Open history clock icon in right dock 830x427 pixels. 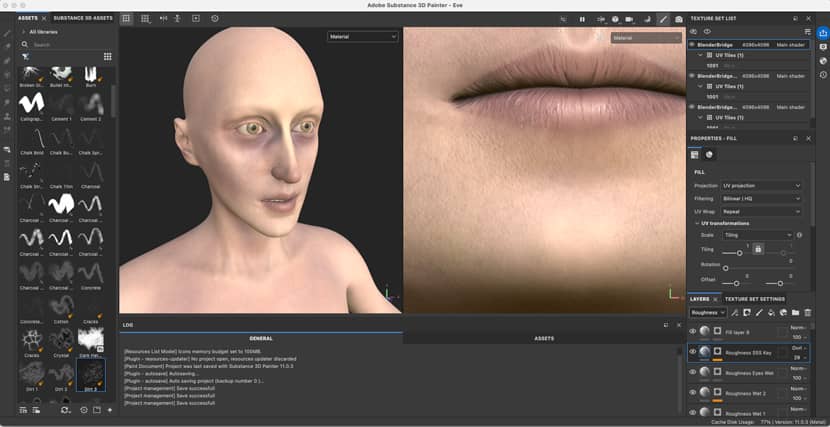point(823,75)
